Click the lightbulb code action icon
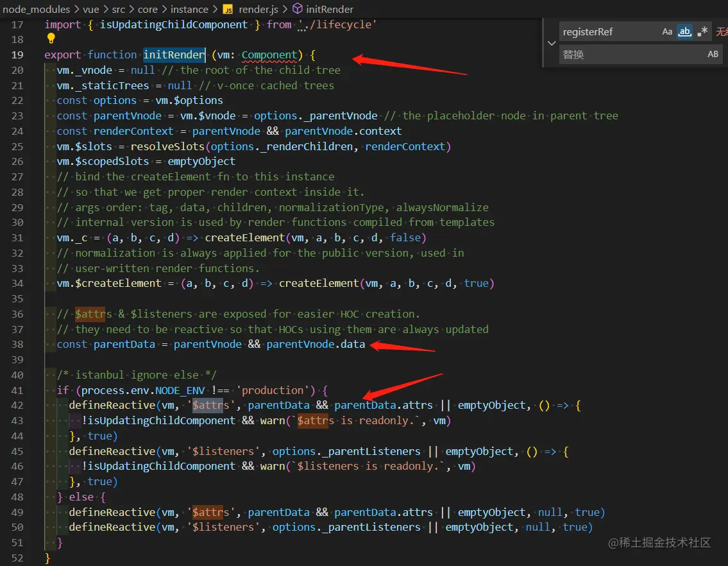Screen dimensions: 728x566 51,39
